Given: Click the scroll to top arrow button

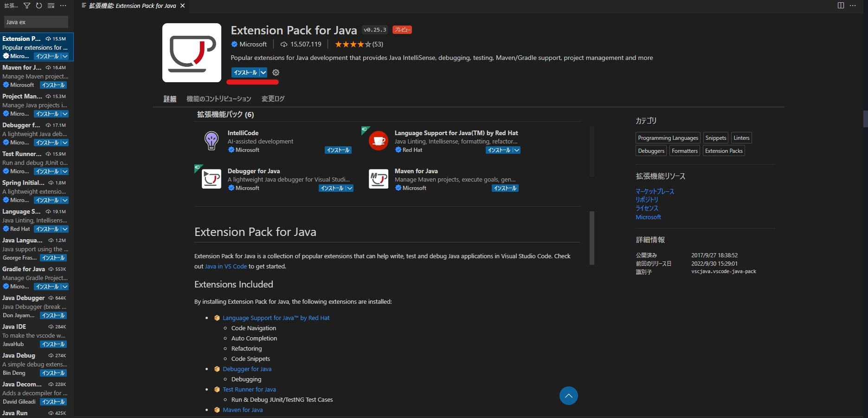Looking at the screenshot, I should pyautogui.click(x=568, y=396).
